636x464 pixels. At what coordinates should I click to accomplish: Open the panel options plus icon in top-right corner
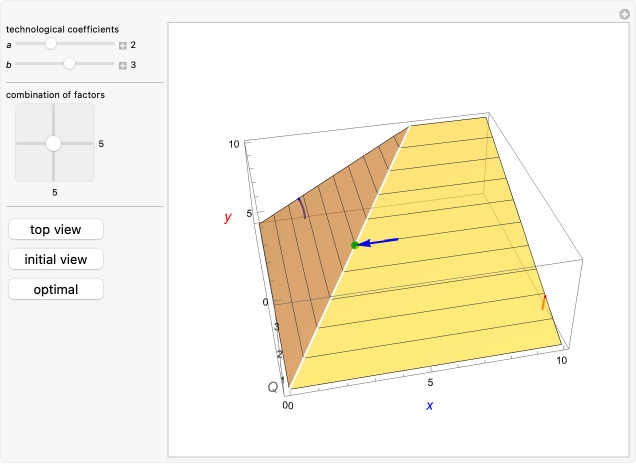coord(624,13)
